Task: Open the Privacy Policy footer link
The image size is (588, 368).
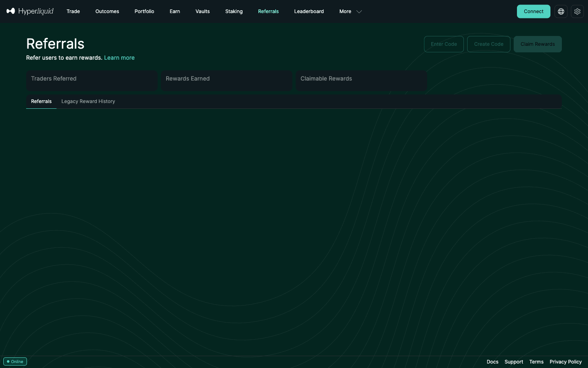Action: pos(566,362)
